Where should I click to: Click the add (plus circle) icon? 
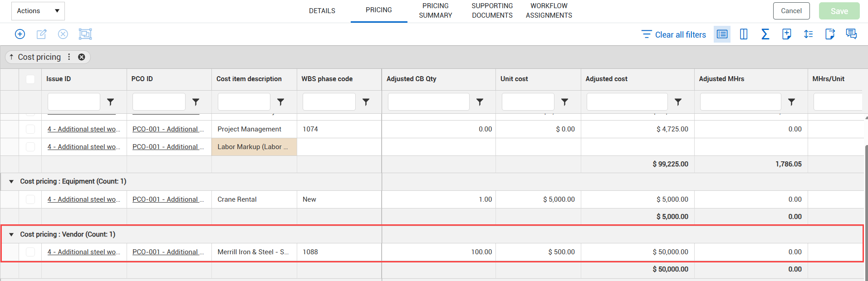[20, 34]
